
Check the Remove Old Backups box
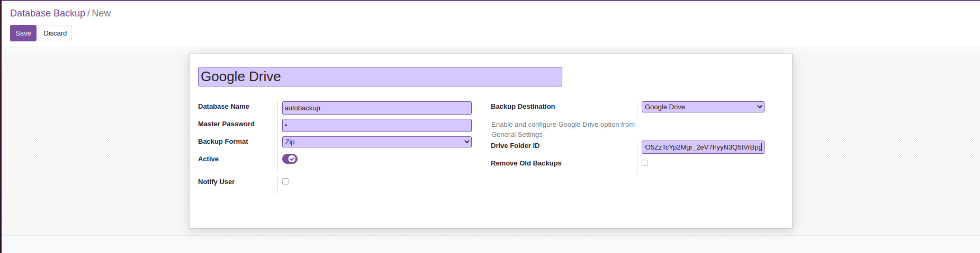pos(645,163)
